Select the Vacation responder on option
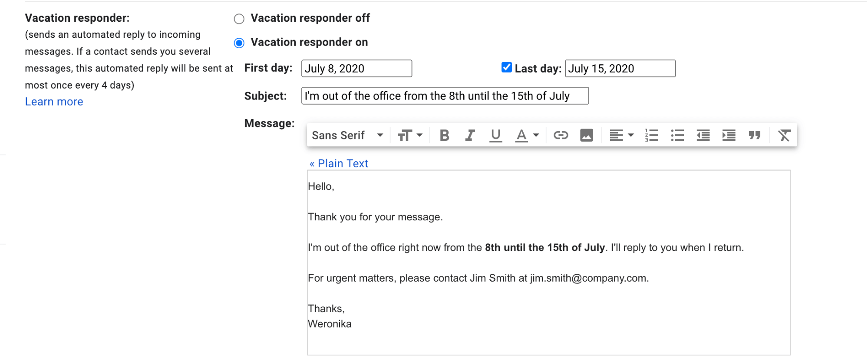 tap(239, 43)
